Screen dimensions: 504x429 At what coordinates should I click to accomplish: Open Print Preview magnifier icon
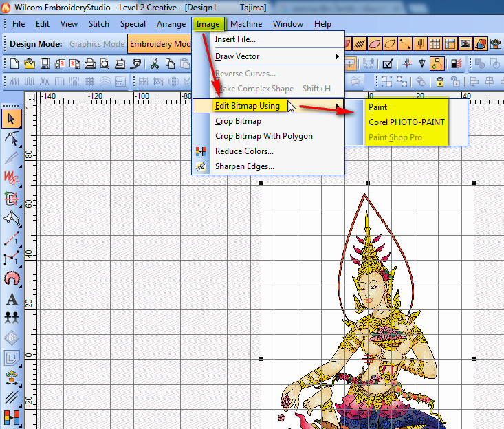coord(105,64)
